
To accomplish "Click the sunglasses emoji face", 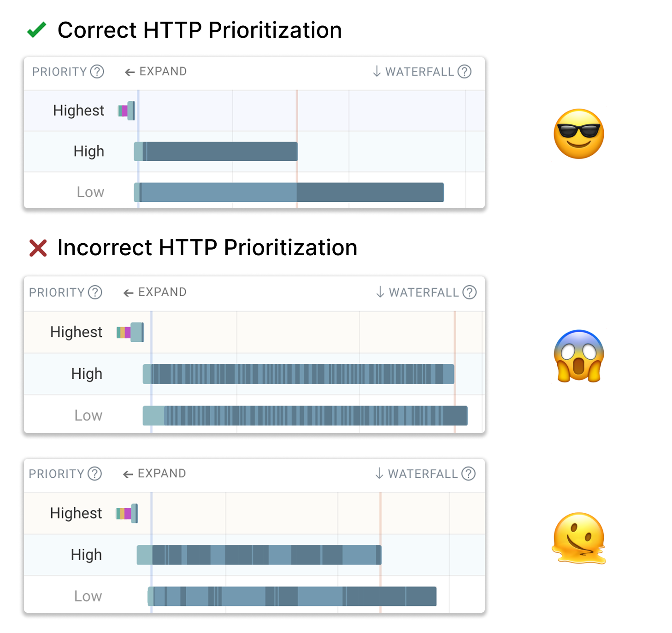I will coord(578,134).
